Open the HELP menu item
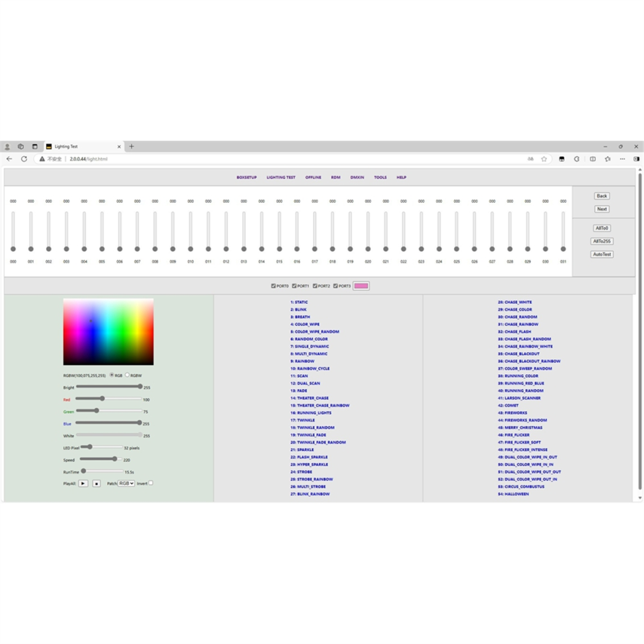This screenshot has height=644, width=644. pos(401,178)
